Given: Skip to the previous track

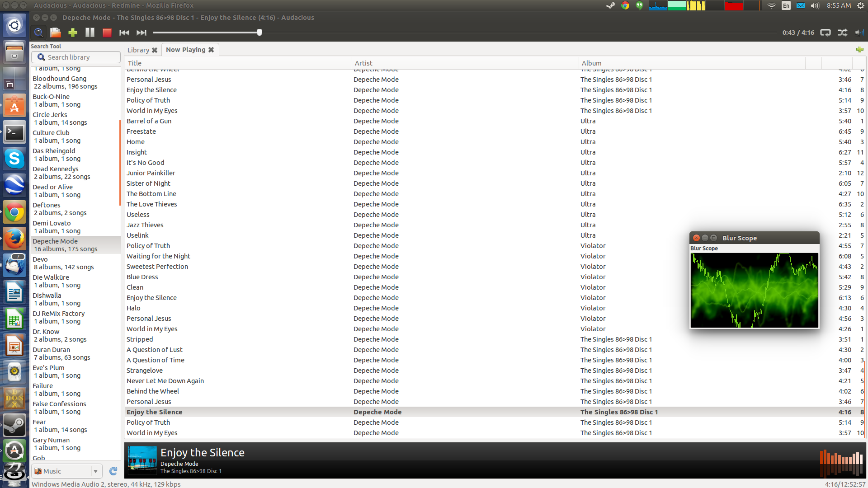Looking at the screenshot, I should (124, 33).
